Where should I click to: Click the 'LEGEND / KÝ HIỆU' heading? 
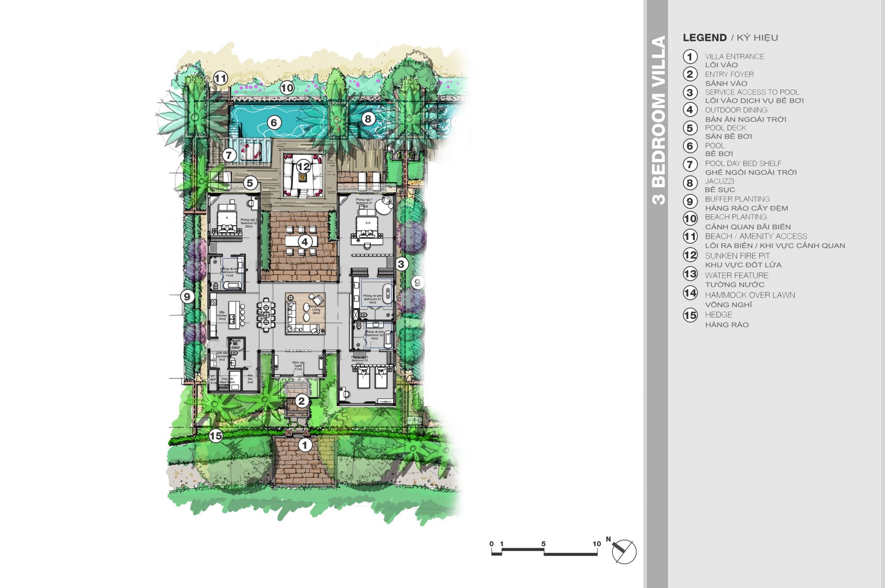[730, 38]
